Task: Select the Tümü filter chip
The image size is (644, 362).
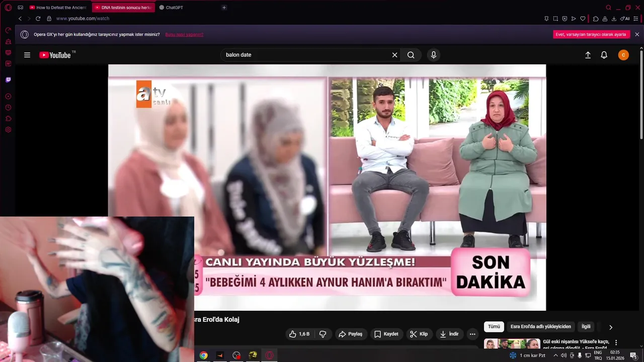Action: (494, 327)
